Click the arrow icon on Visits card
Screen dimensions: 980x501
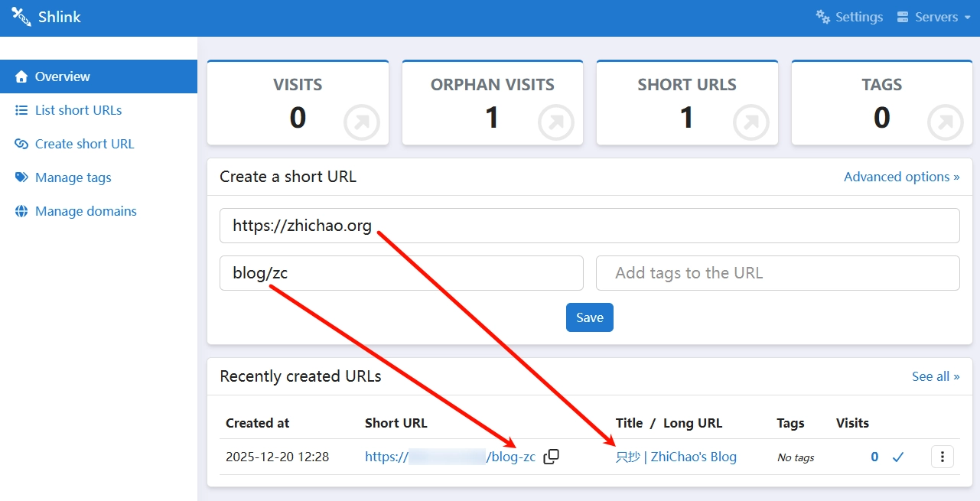point(362,123)
